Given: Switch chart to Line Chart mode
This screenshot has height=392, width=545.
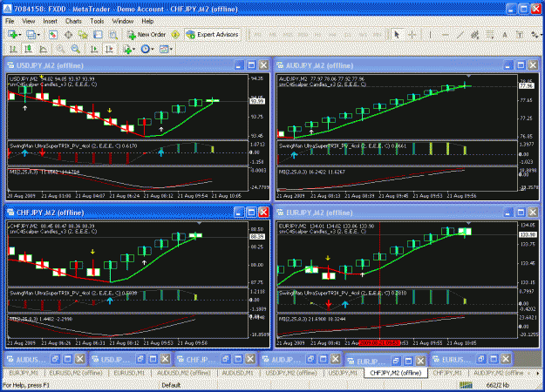Looking at the screenshot, I should pos(44,50).
